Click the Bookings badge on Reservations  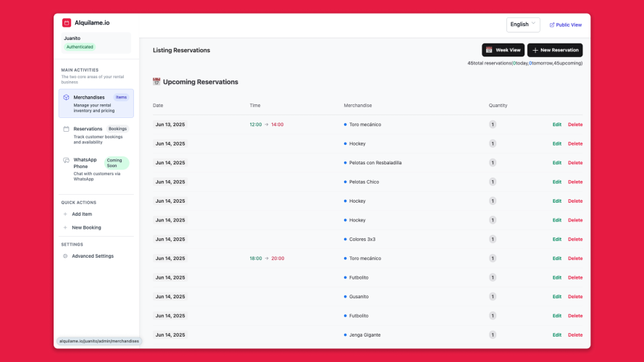pyautogui.click(x=117, y=129)
